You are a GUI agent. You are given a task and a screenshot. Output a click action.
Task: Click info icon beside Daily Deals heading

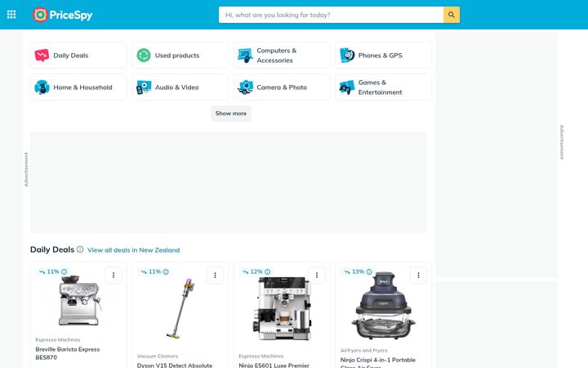(80, 249)
